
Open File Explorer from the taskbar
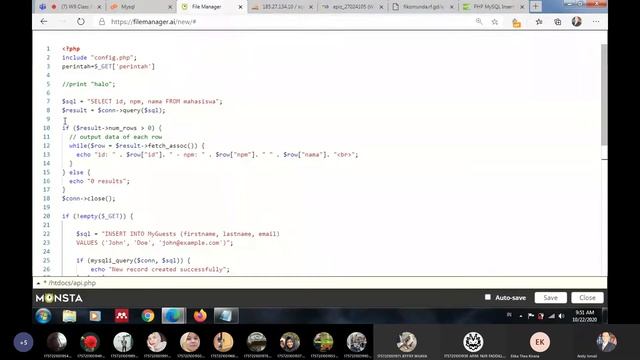[x=69, y=316]
